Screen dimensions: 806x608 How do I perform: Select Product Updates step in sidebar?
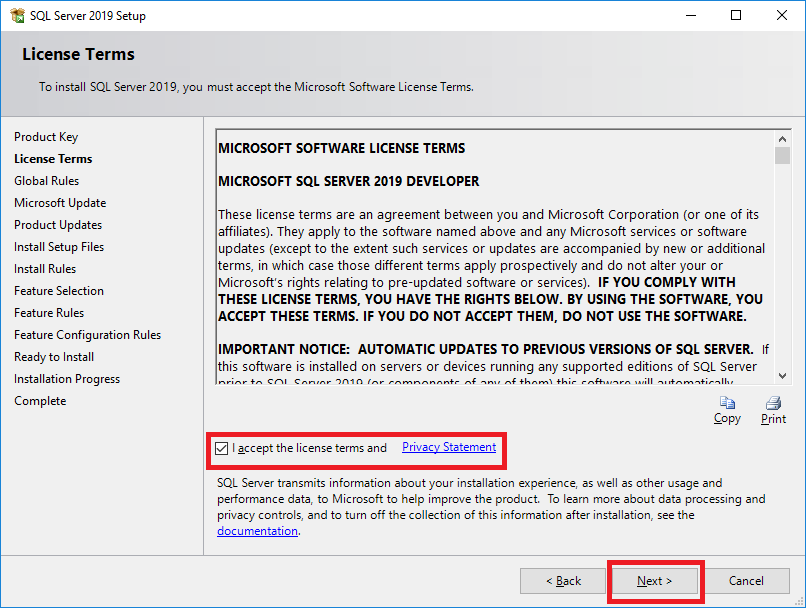(x=58, y=225)
